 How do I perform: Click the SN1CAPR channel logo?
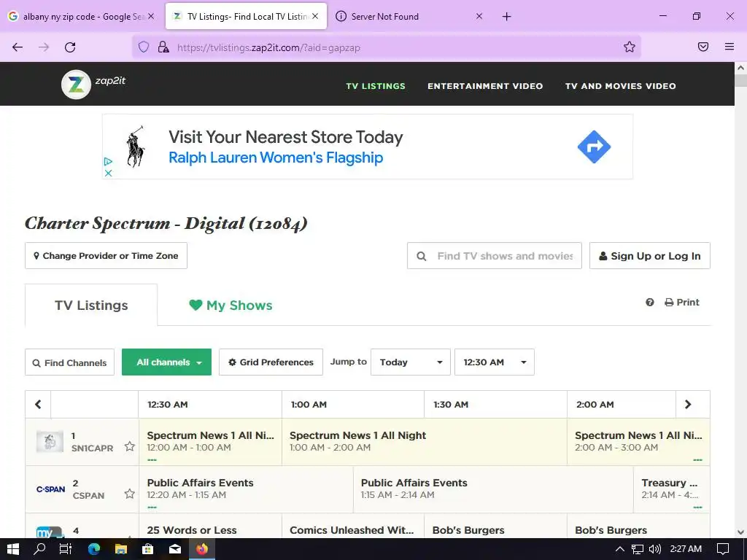[50, 442]
